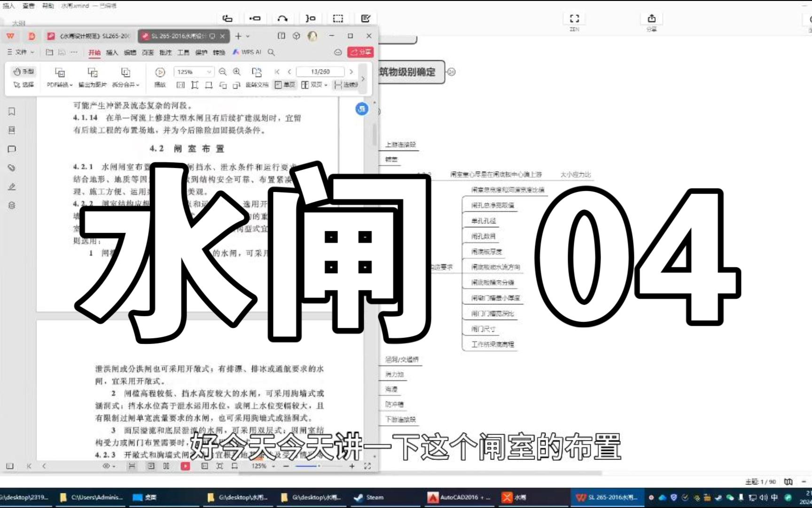Open the bookmark panel in left sidebar
The height and width of the screenshot is (508, 812).
point(12,111)
